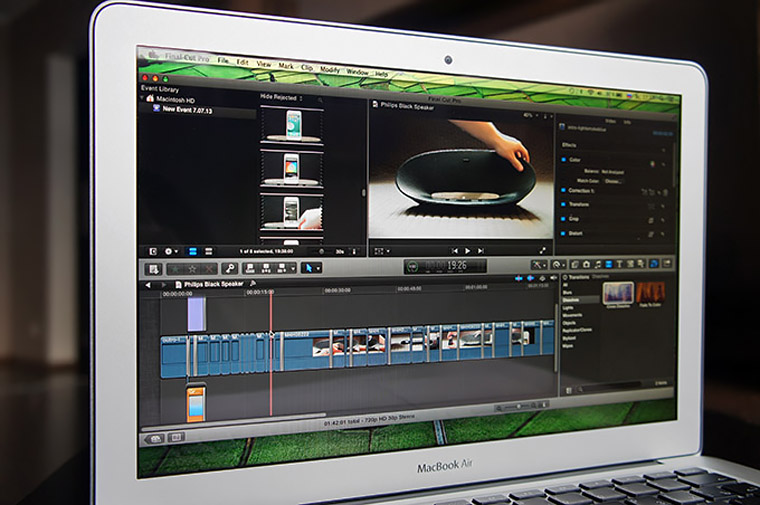Toggle skimming in the timeline

click(x=519, y=279)
